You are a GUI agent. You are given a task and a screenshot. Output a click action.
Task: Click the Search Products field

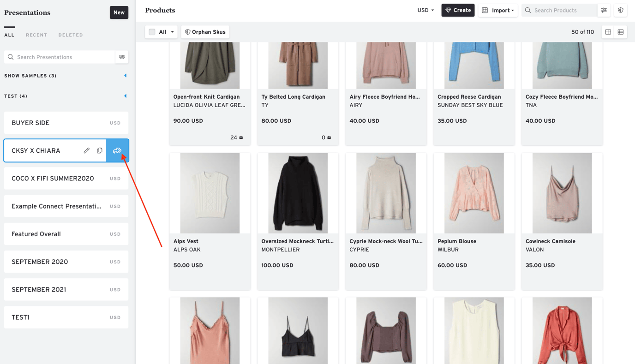[x=563, y=10]
